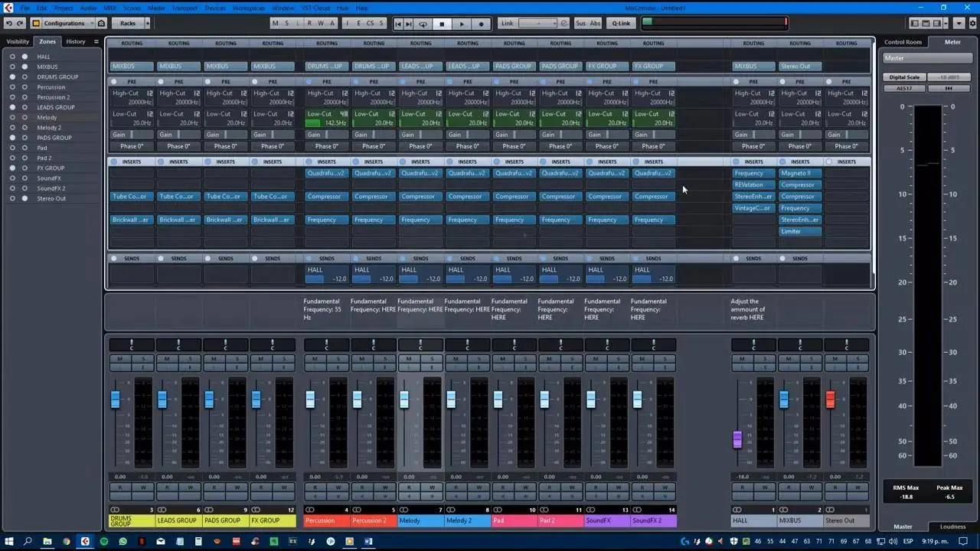Toggle the cycle loop button
This screenshot has height=551, width=980.
coord(423,24)
